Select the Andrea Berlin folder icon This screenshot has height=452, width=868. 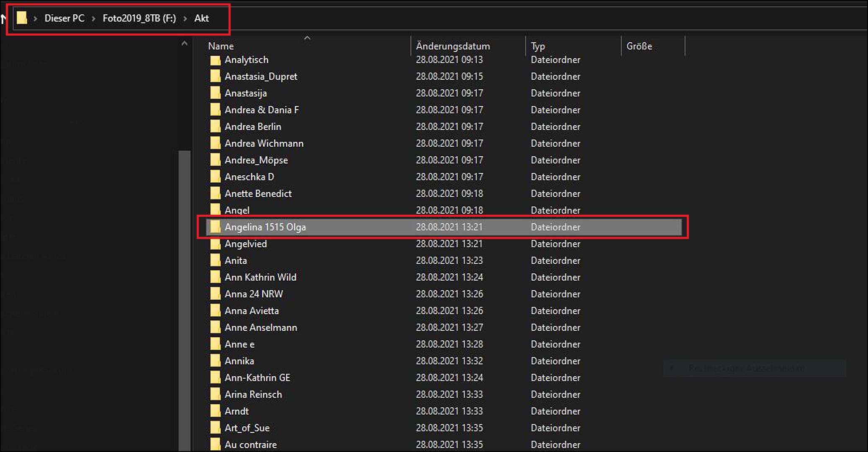pyautogui.click(x=215, y=127)
